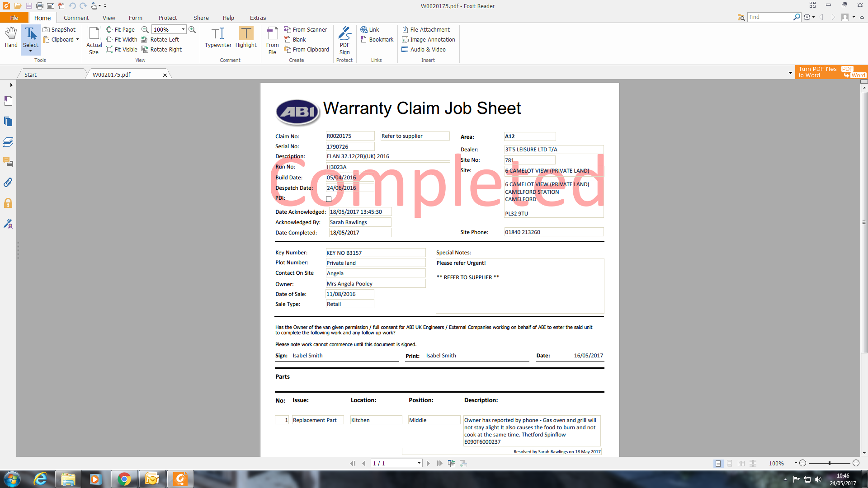Open the attachments panel paperclip icon
This screenshot has width=868, height=488.
(8, 183)
